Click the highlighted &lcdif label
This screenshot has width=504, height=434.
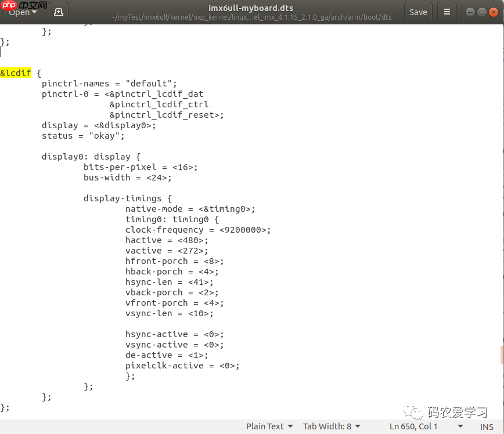(x=16, y=73)
